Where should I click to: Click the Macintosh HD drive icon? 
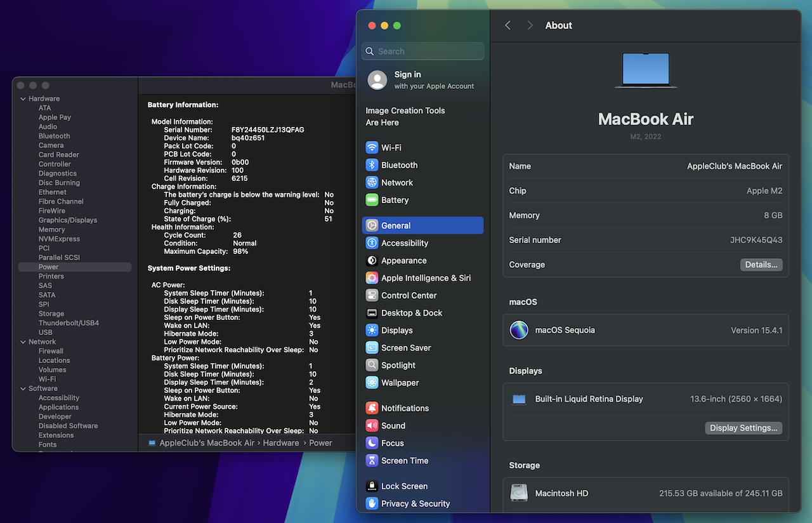point(519,493)
